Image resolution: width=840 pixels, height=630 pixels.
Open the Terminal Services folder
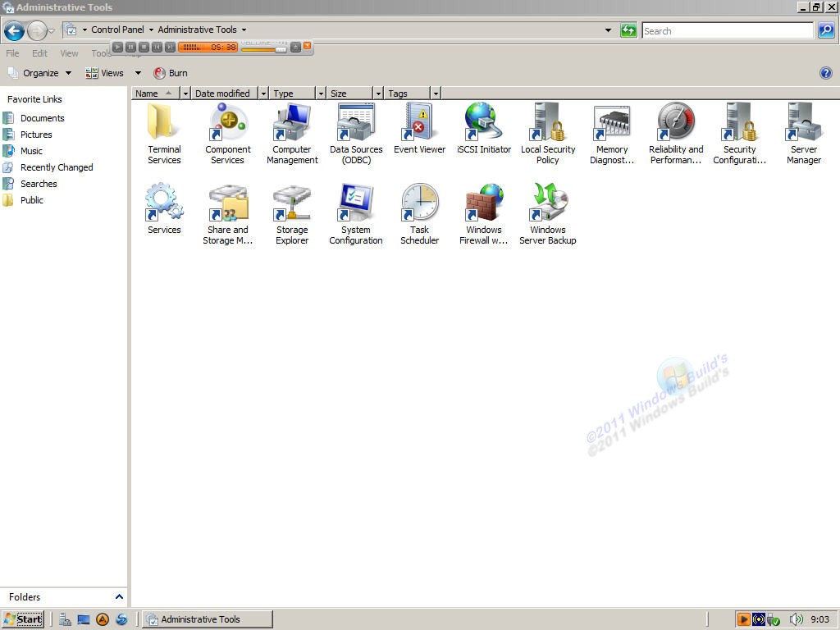164,134
